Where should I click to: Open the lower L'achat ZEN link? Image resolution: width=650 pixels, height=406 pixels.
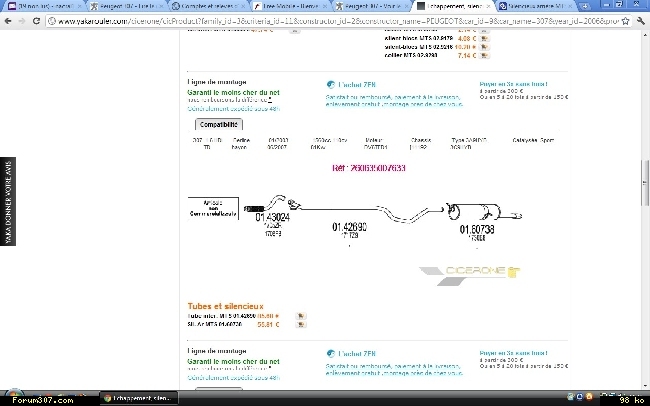(x=357, y=354)
